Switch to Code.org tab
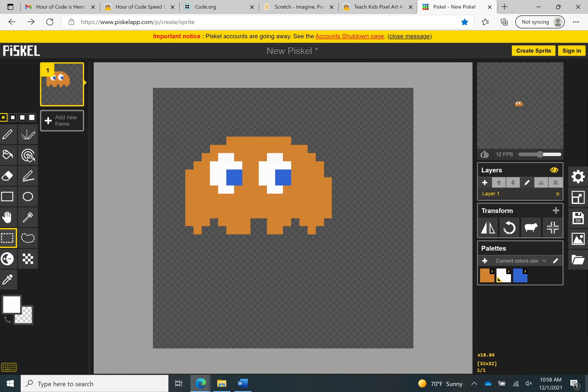 (219, 7)
